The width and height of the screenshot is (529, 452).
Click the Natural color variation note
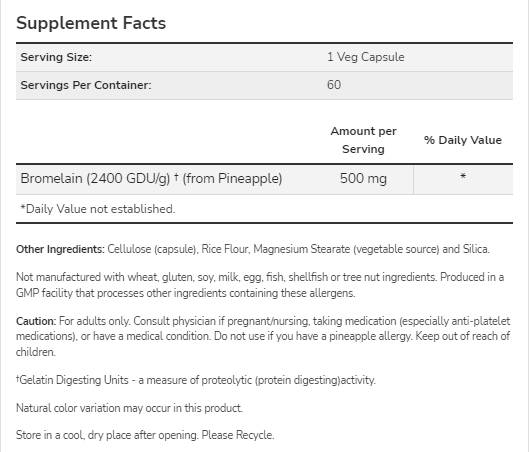click(129, 408)
